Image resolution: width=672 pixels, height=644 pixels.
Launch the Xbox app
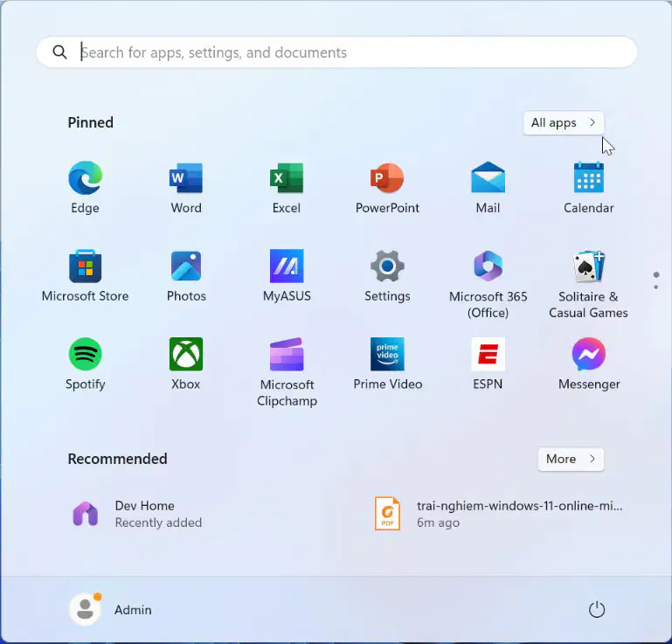186,364
